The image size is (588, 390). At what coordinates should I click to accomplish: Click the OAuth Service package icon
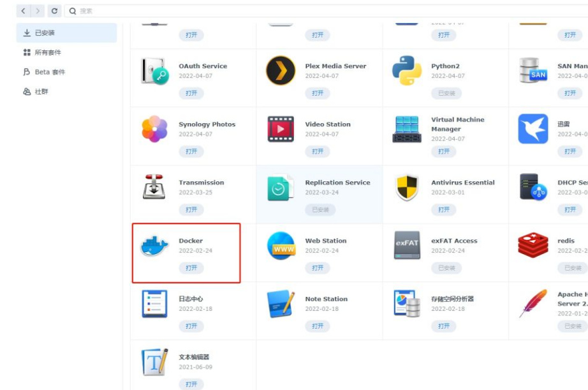tap(154, 71)
